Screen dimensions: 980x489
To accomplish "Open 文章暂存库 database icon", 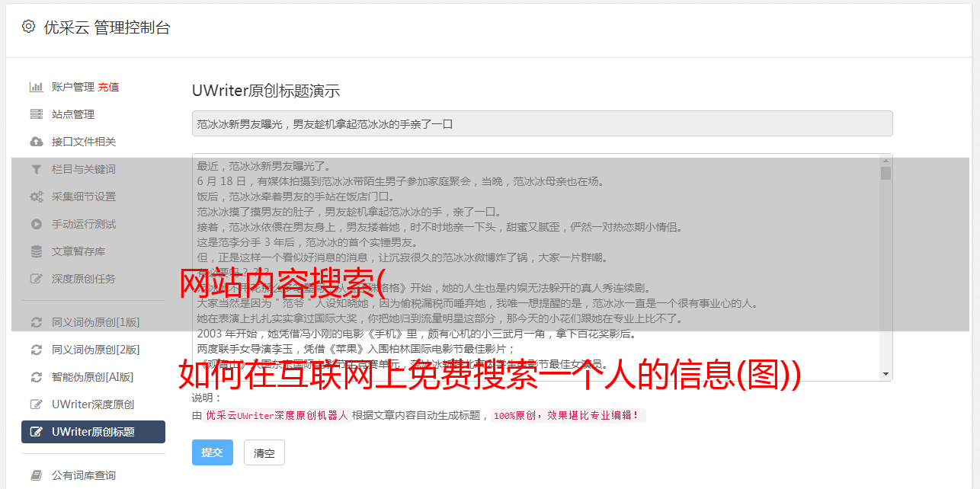I will [x=36, y=251].
